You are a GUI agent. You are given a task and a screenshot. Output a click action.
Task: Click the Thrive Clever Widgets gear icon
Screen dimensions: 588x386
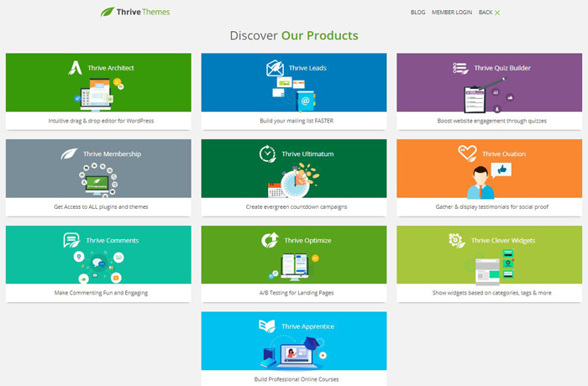click(x=456, y=240)
